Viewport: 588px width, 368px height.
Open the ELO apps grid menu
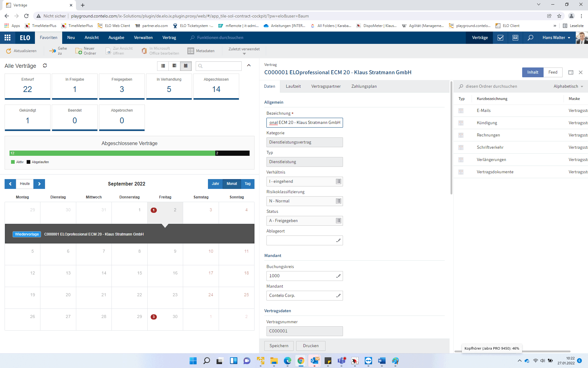(7, 37)
